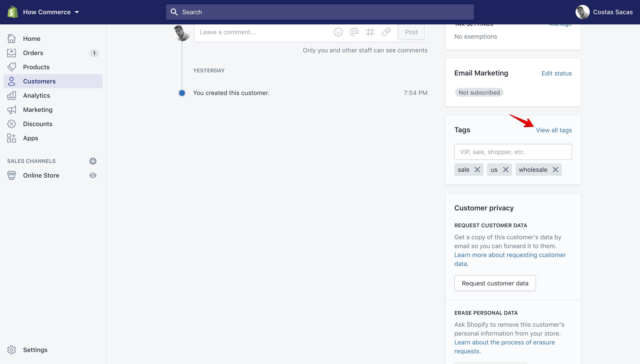Click the search magnifier icon
Viewport: 640px width, 364px height.
[174, 12]
